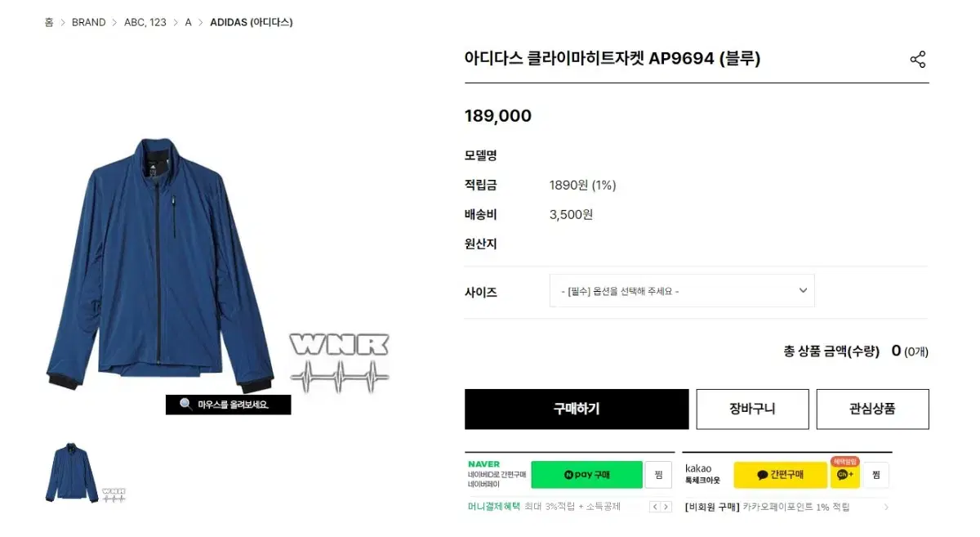Screen dimensions: 980x537
Task: Go to 홈 in breadcrumb
Action: (x=49, y=22)
